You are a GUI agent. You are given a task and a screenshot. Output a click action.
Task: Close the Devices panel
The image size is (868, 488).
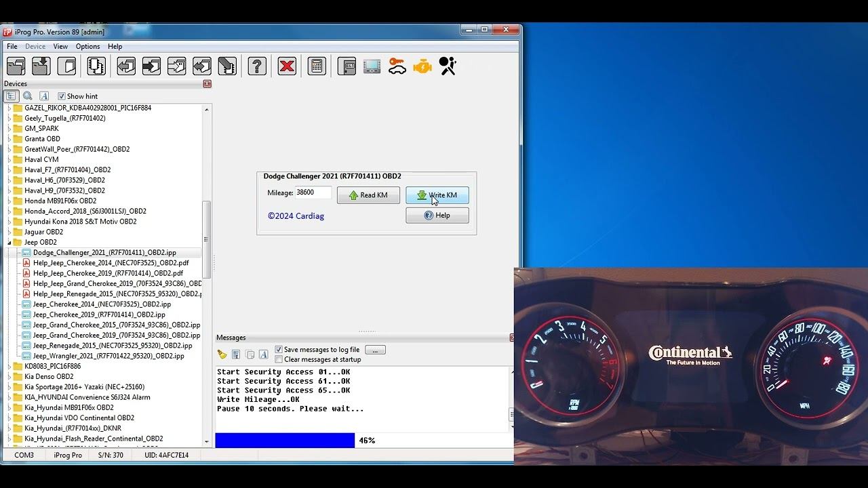tap(207, 84)
